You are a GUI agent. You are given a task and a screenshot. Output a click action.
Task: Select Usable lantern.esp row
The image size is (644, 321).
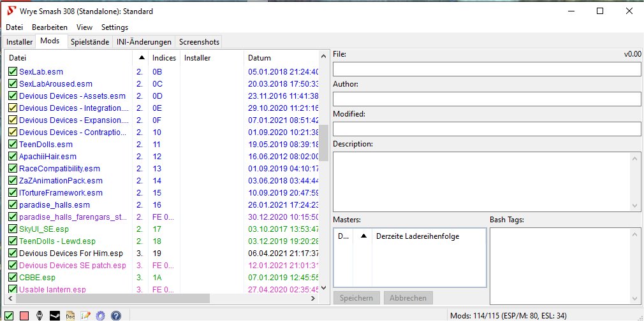point(163,289)
